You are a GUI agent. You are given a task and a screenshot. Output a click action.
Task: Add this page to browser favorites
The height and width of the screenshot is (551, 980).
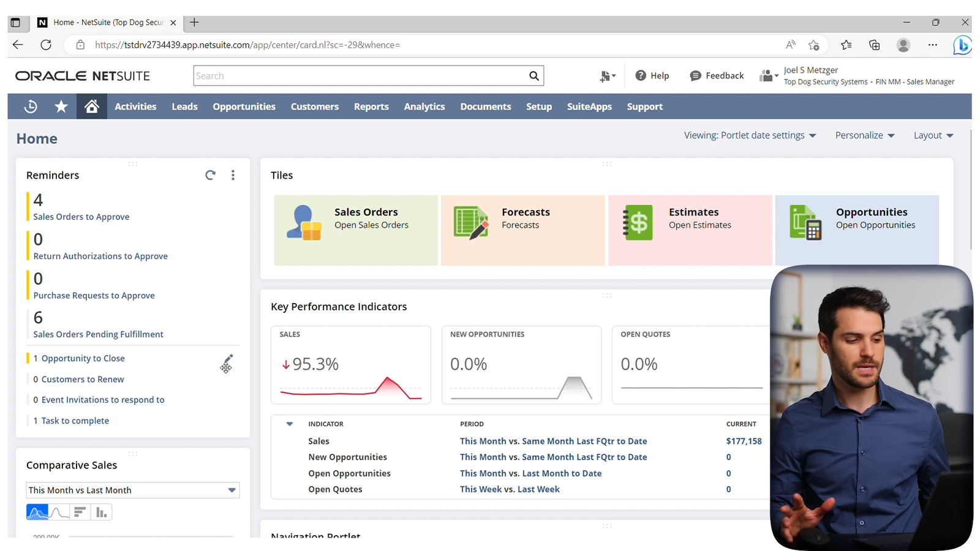click(x=814, y=45)
